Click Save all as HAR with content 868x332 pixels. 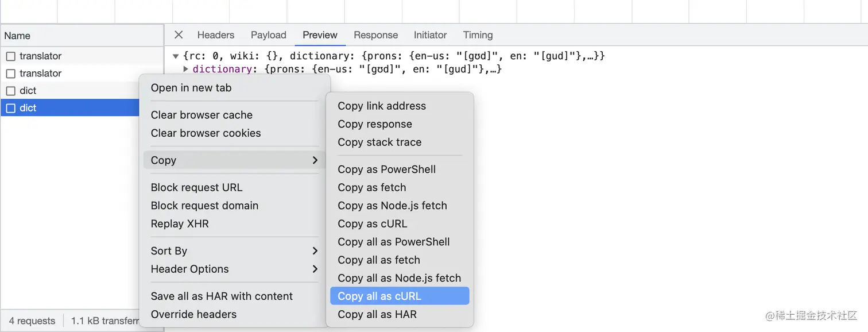click(222, 296)
